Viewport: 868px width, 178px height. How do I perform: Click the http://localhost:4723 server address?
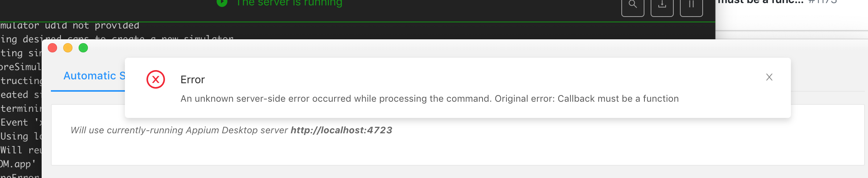click(x=341, y=130)
